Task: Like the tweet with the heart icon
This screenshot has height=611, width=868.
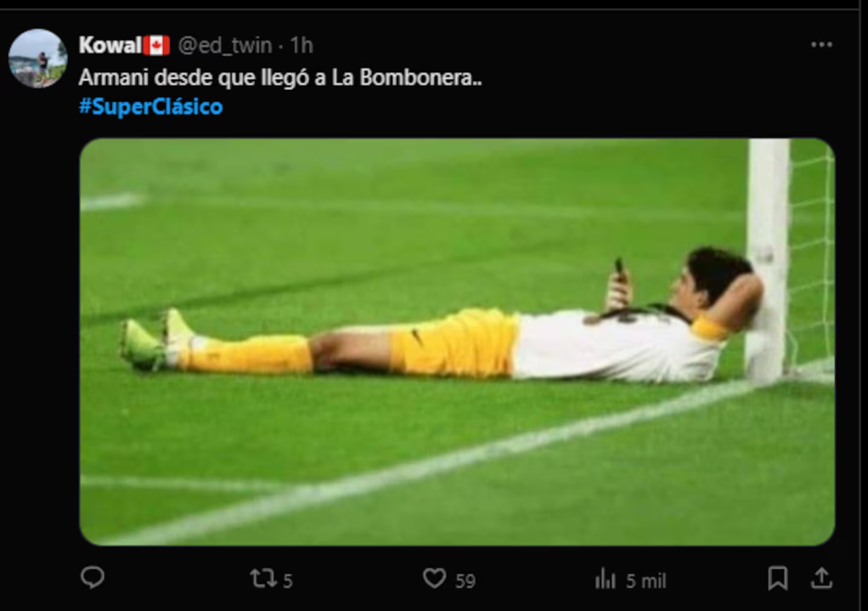Action: coord(435,580)
